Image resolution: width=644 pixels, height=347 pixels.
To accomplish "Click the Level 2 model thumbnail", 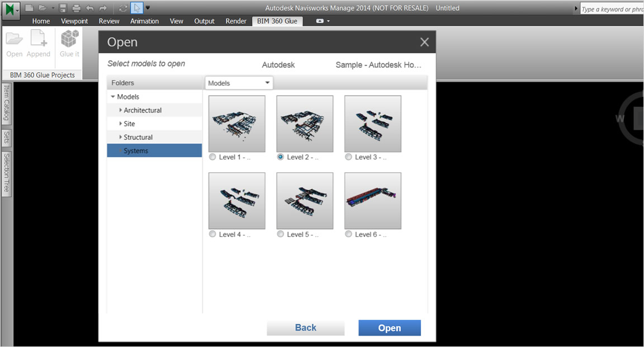I will tap(305, 124).
